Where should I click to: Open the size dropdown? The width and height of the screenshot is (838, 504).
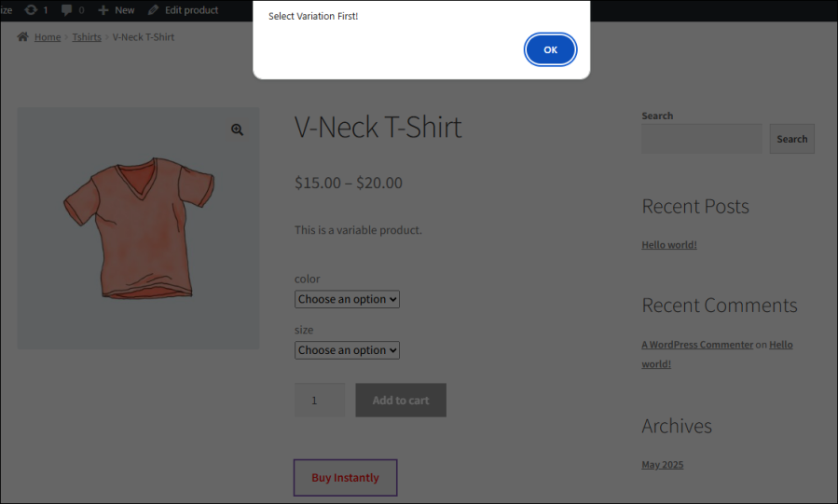point(347,350)
